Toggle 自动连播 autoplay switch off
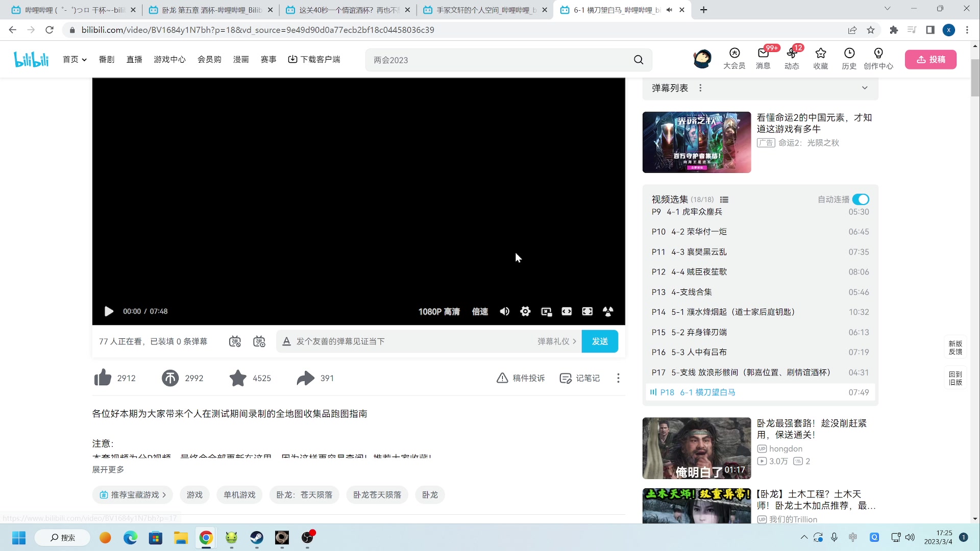 coord(861,199)
